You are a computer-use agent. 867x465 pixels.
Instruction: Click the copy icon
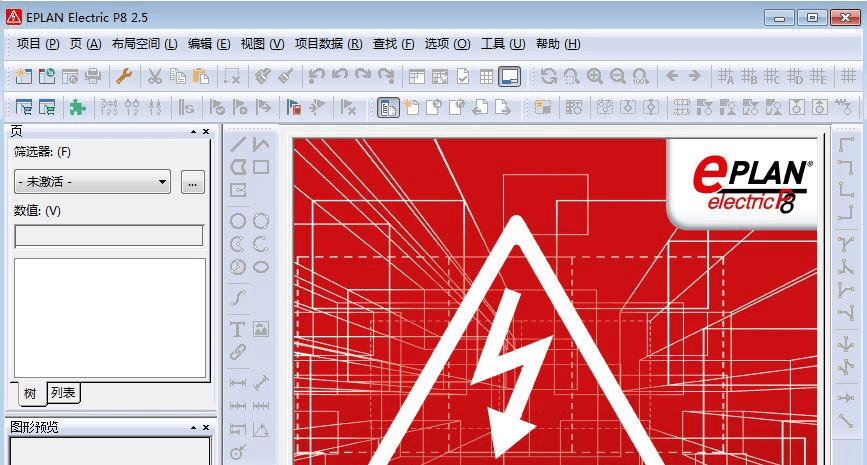pyautogui.click(x=177, y=76)
